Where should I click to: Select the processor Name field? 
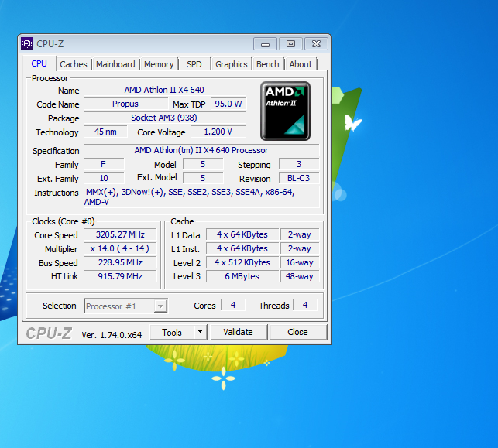(164, 91)
